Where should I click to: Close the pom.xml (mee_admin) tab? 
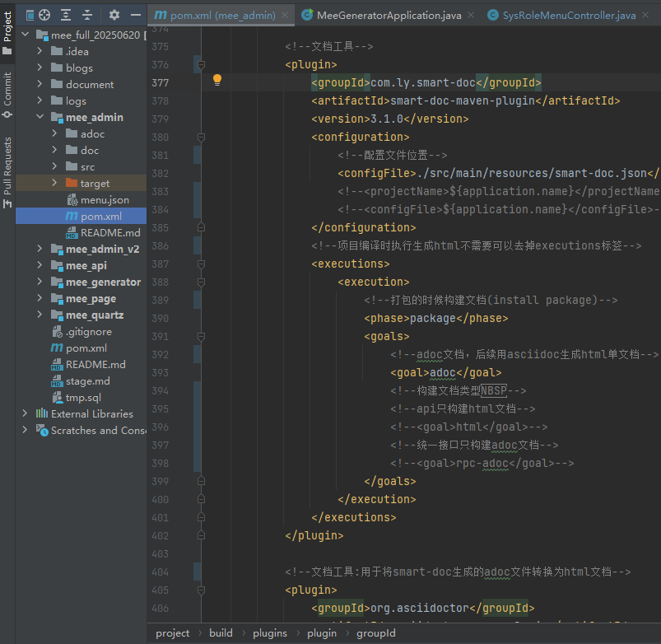tap(286, 15)
